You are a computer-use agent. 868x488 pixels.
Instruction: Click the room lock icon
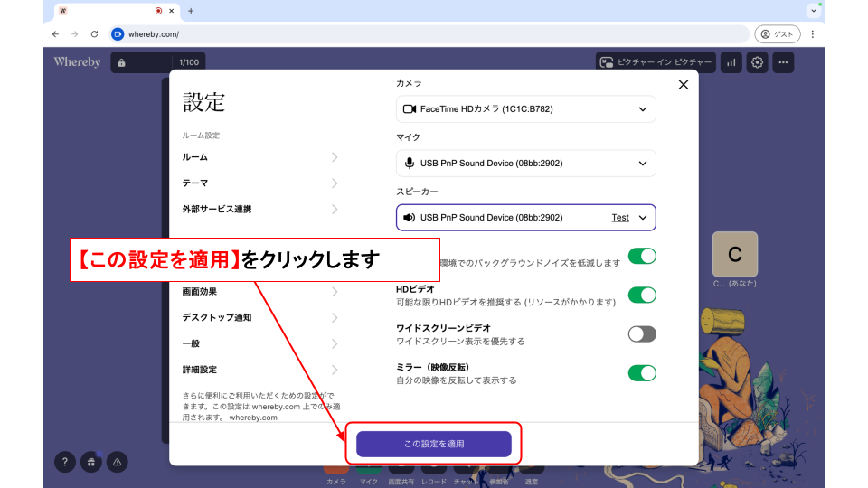tap(121, 62)
